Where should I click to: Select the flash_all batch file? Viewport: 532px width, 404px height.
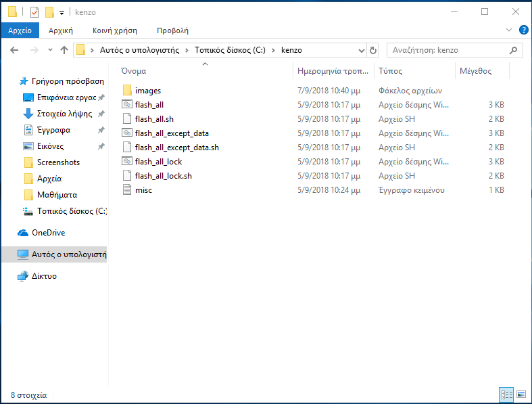[149, 105]
